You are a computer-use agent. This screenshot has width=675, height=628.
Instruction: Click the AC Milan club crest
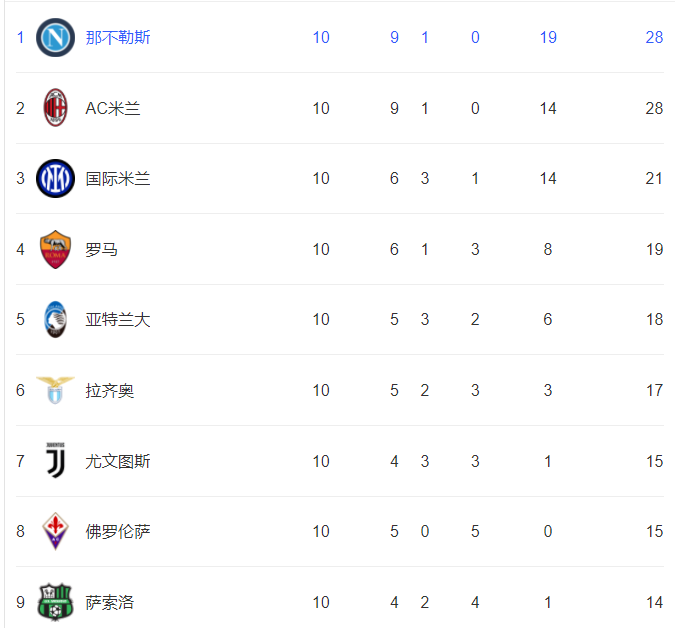pos(56,108)
